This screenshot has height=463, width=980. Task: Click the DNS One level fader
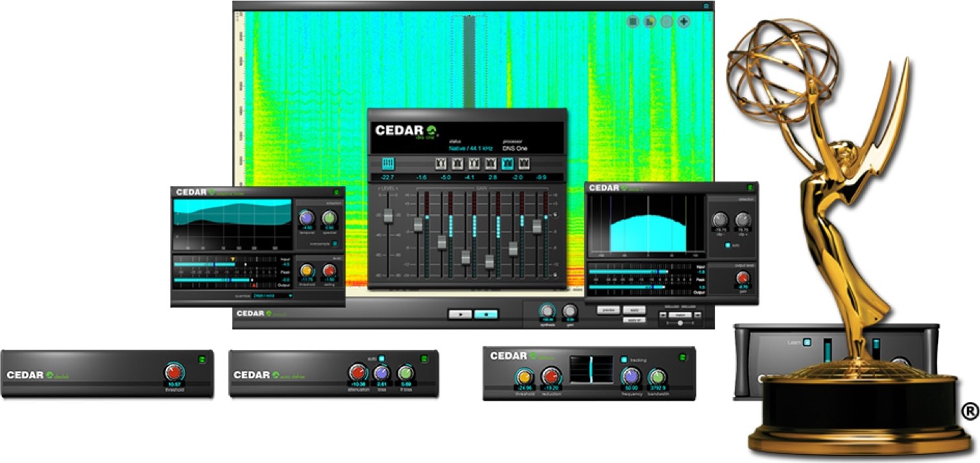388,216
